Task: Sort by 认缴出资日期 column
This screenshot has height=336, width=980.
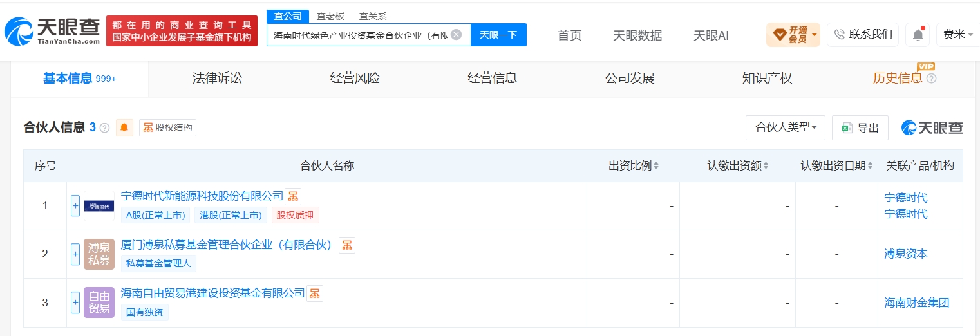Action: click(870, 166)
